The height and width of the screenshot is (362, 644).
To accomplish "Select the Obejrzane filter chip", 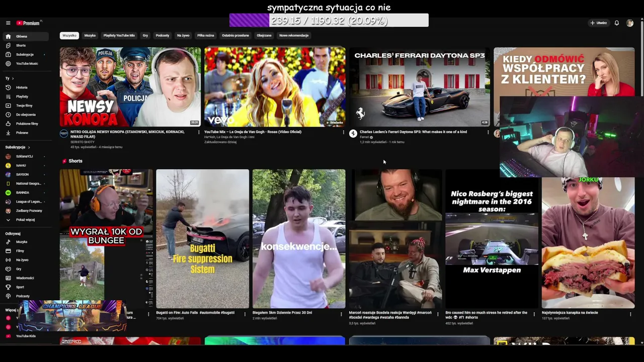I will click(x=264, y=36).
